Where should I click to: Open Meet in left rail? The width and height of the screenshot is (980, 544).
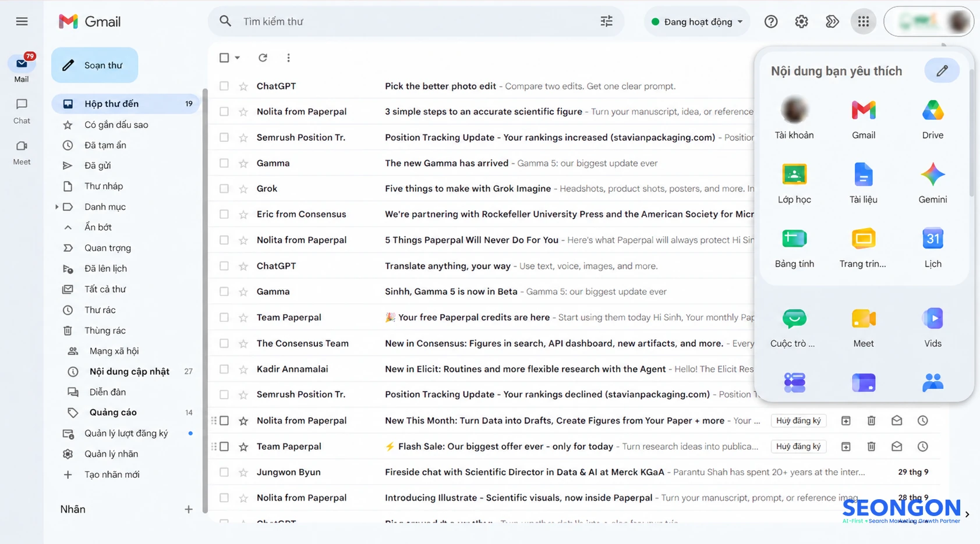coord(22,152)
